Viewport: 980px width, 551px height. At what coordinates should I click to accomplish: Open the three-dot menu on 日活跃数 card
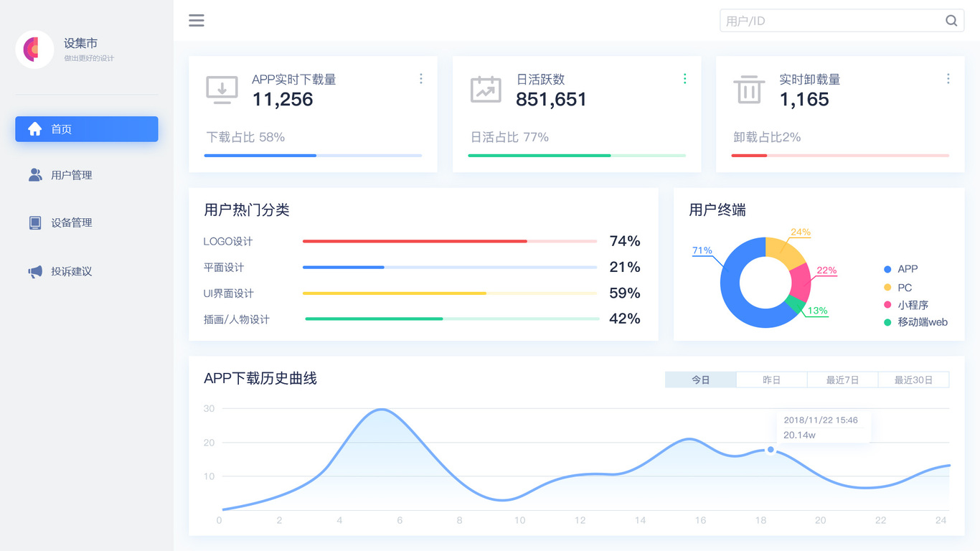point(684,79)
